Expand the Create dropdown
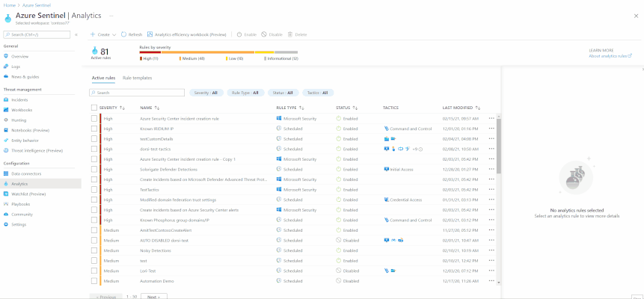 click(103, 35)
